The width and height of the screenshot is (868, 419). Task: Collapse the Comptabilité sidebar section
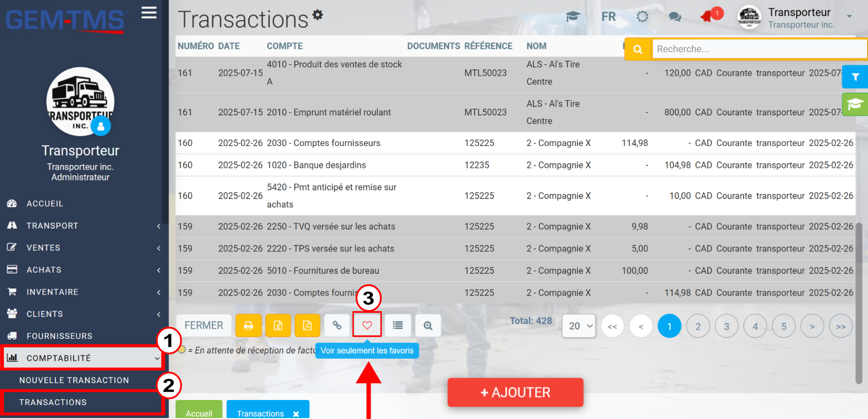(82, 358)
